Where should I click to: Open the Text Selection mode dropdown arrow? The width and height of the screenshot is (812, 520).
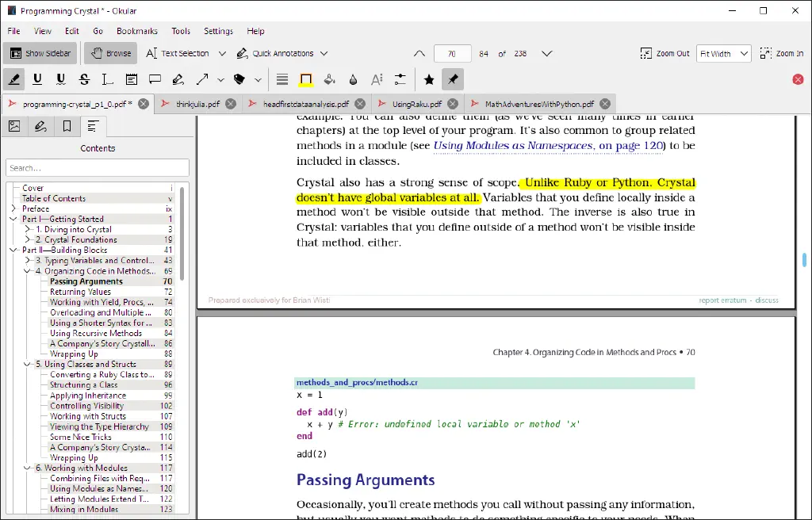222,53
